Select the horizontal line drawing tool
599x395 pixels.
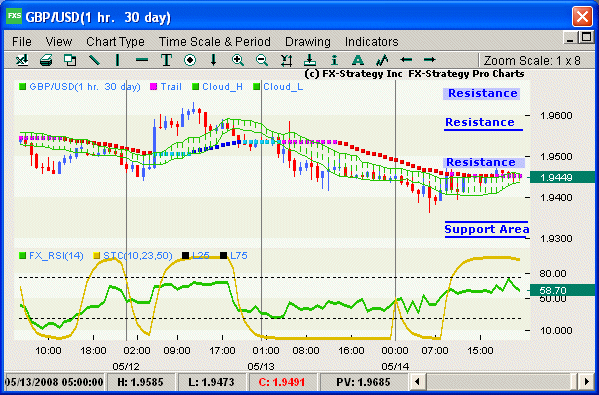click(142, 60)
